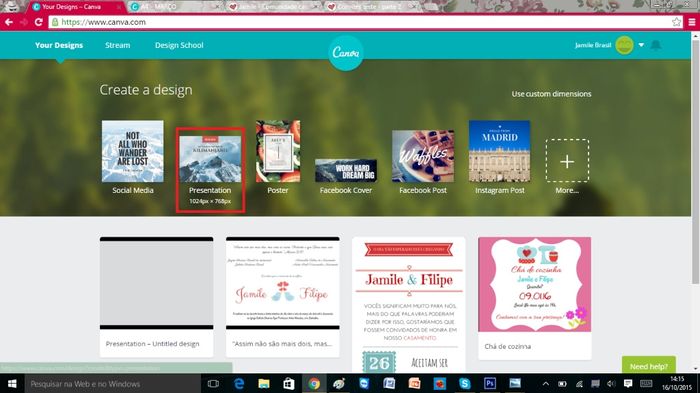Click the Canva logo in the header
This screenshot has height=393, width=700.
tap(346, 53)
